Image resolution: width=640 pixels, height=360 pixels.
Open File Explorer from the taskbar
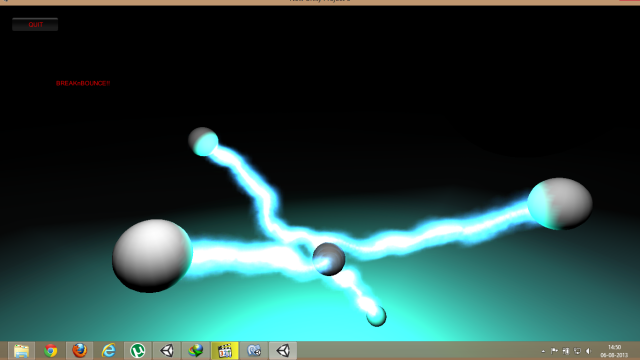tap(21, 351)
